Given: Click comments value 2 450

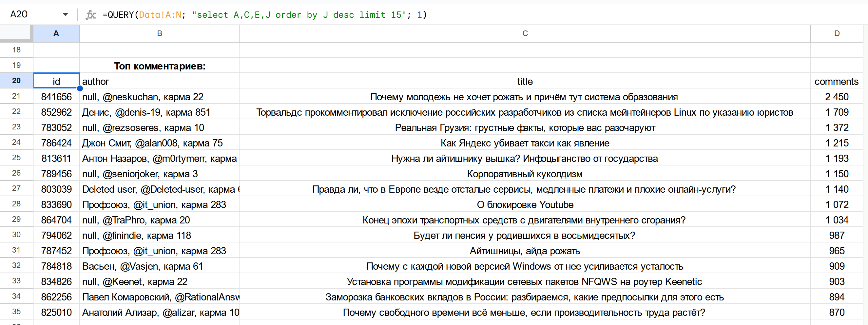Looking at the screenshot, I should tap(836, 97).
